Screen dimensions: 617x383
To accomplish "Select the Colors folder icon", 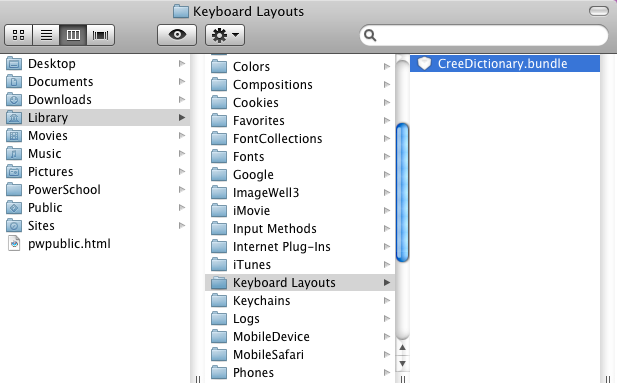I will [219, 66].
